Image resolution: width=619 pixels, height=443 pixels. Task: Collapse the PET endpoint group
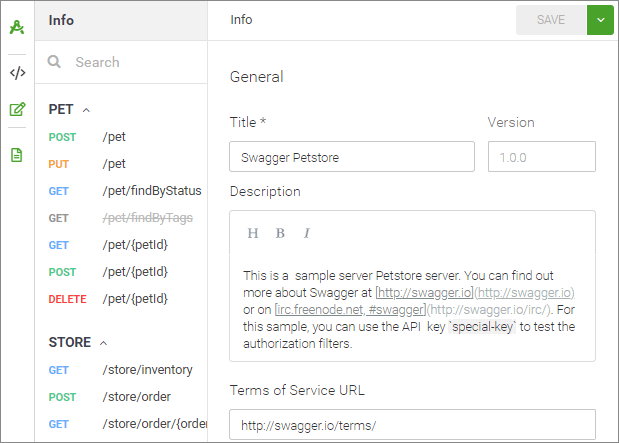86,109
